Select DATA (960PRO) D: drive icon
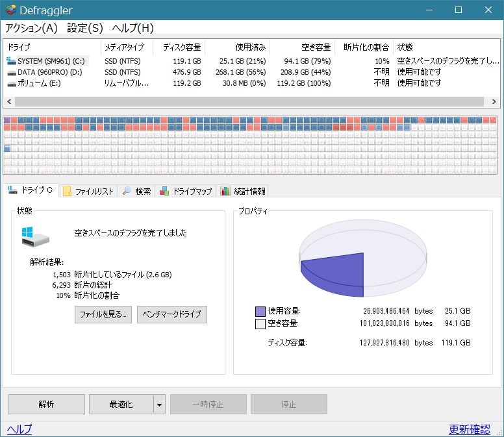This screenshot has height=437, width=504. click(x=11, y=73)
